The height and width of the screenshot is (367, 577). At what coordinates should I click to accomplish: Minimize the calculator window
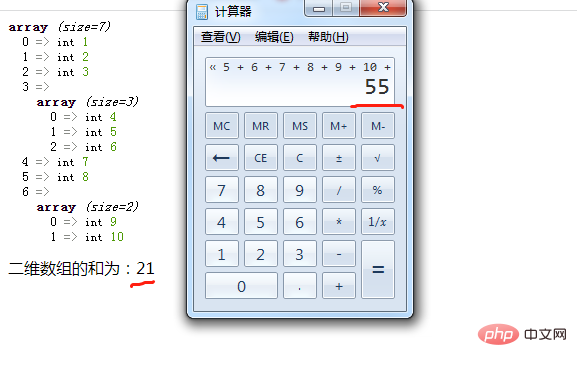(319, 7)
